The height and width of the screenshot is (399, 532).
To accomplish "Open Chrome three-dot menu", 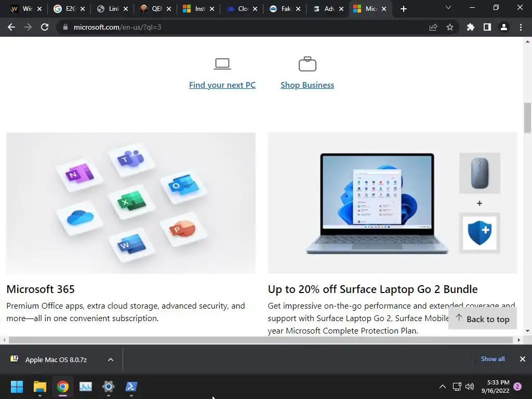I will (521, 27).
